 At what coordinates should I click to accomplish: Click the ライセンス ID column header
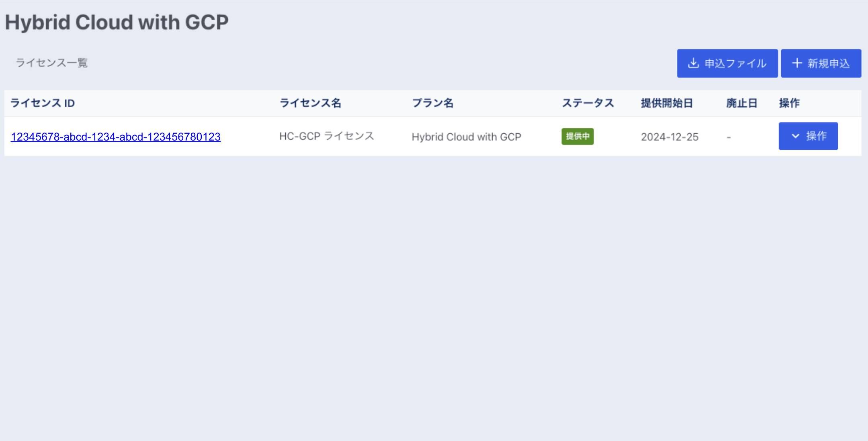tap(43, 103)
